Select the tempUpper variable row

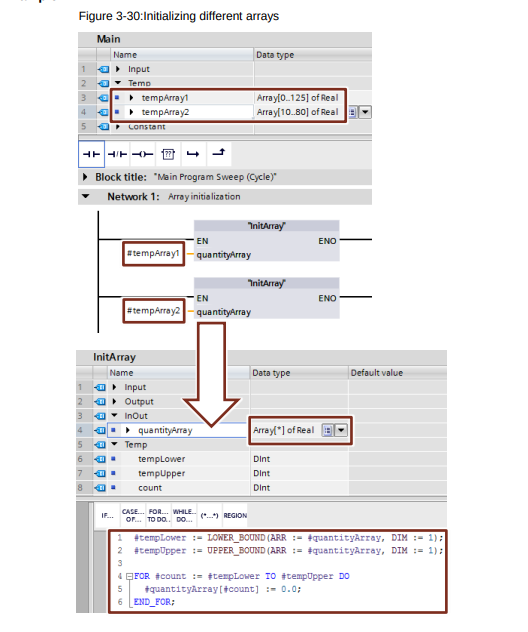[261, 473]
